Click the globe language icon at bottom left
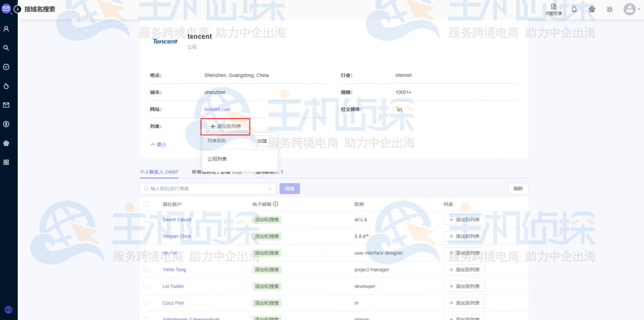Screen dimensions: 644x320 [x=8, y=309]
